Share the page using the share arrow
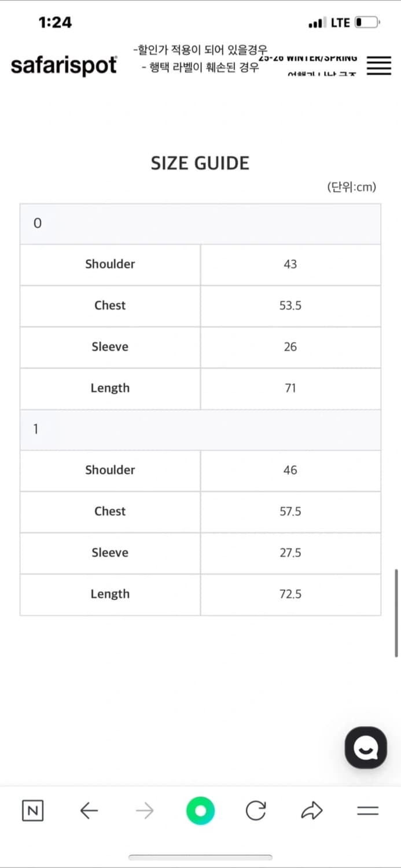 tap(312, 811)
